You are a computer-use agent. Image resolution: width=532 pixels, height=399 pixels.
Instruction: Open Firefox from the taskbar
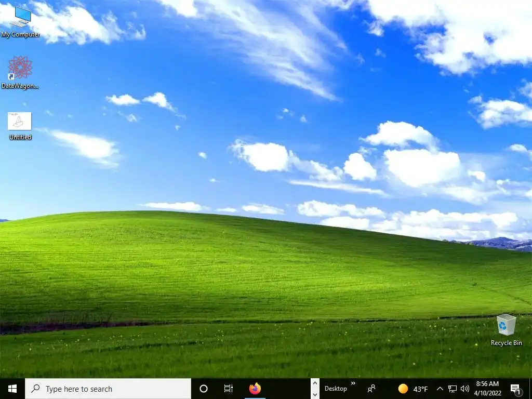[x=255, y=389]
